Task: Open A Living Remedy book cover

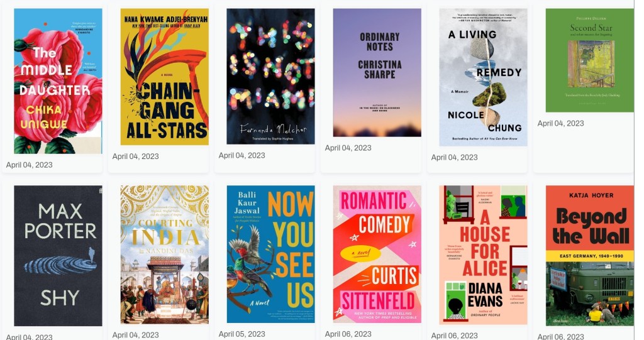Action: click(484, 77)
